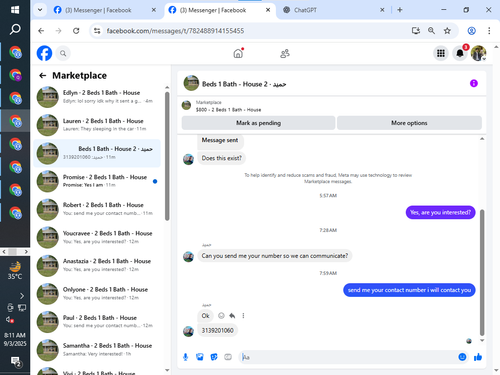
Task: Open Windows Start menu
Action: pos(15,10)
